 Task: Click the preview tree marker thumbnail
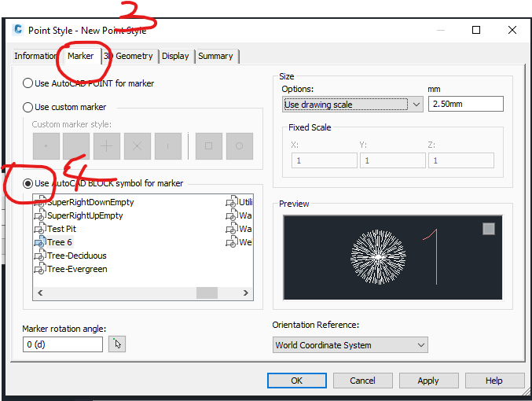tap(378, 257)
